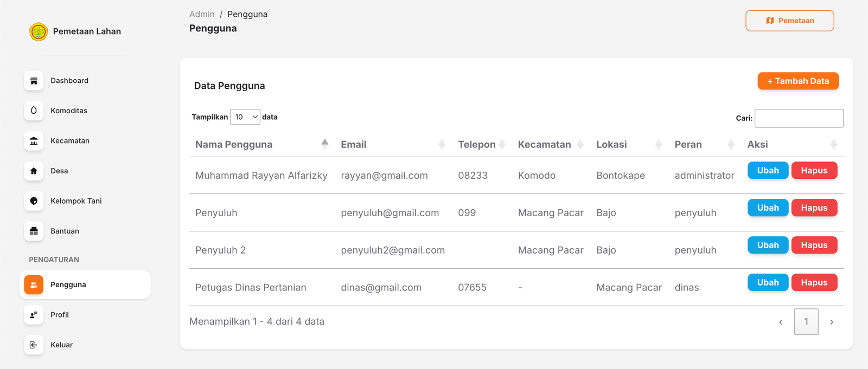The height and width of the screenshot is (369, 868).
Task: Click the Admin breadcrumb link
Action: point(202,14)
